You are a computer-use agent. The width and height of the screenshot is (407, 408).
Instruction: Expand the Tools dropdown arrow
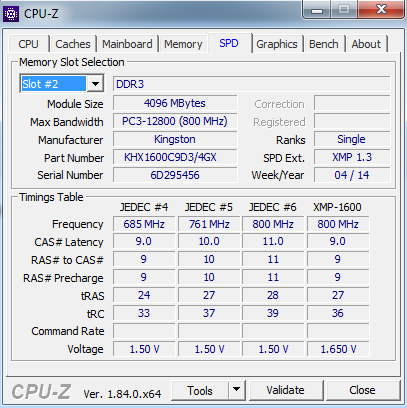coord(237,390)
